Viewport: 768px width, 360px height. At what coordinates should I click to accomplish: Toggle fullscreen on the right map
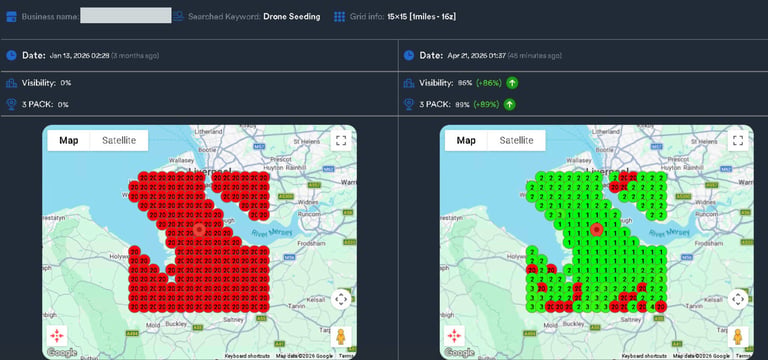[738, 141]
